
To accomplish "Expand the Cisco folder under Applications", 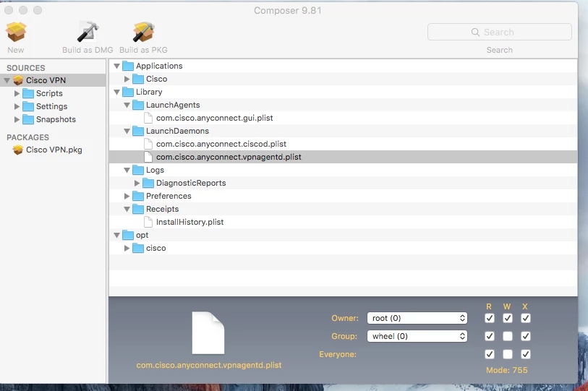I will pyautogui.click(x=127, y=79).
